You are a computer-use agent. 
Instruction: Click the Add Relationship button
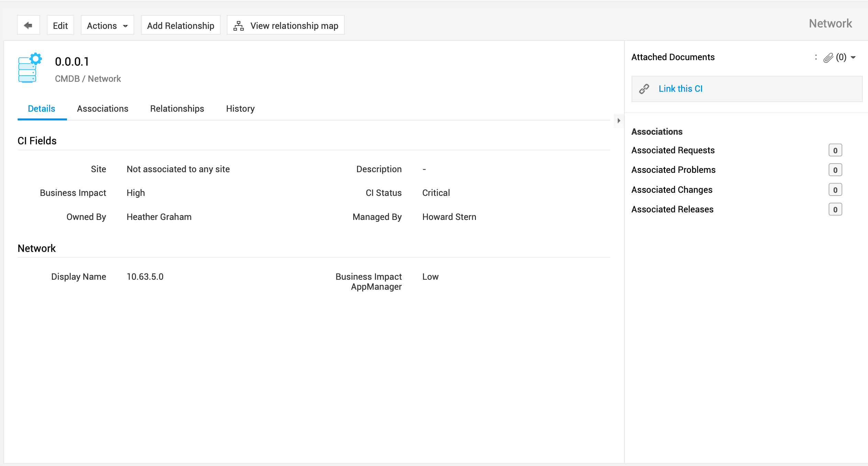180,25
